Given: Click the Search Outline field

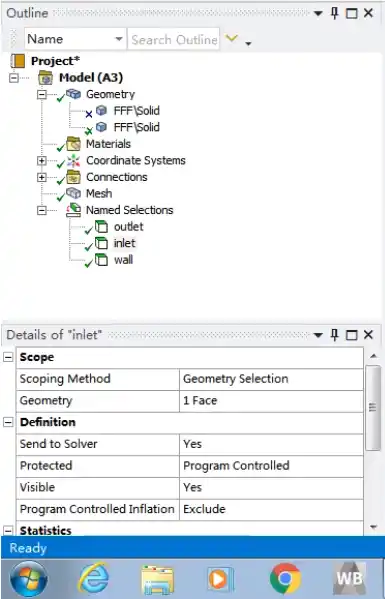Looking at the screenshot, I should click(x=174, y=39).
